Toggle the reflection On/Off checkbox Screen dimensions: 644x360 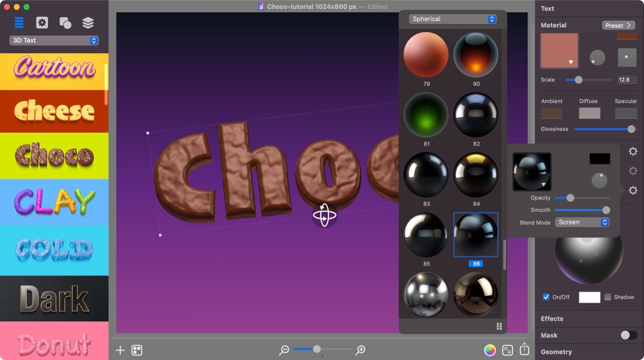pos(546,297)
